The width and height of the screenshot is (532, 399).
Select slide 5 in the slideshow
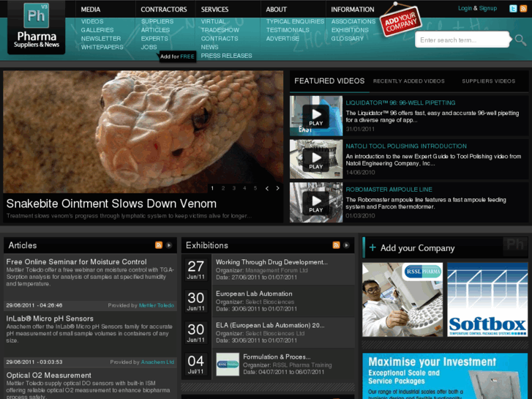click(x=255, y=188)
